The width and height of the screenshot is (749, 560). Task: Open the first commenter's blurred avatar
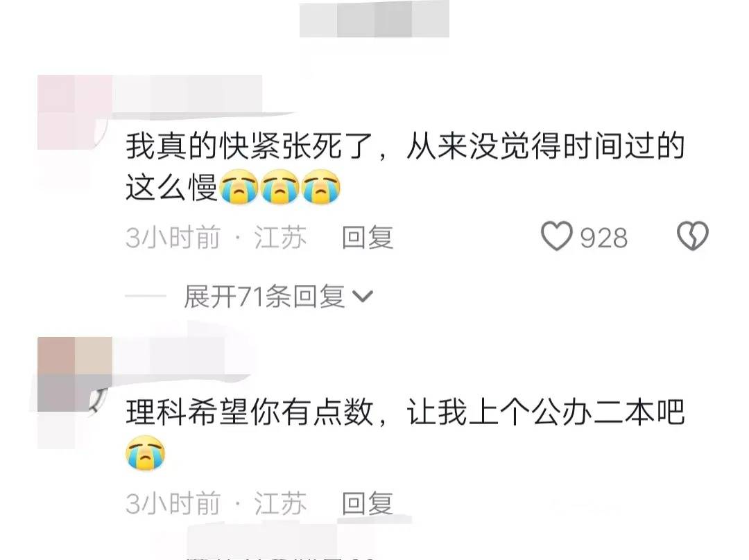(x=74, y=113)
